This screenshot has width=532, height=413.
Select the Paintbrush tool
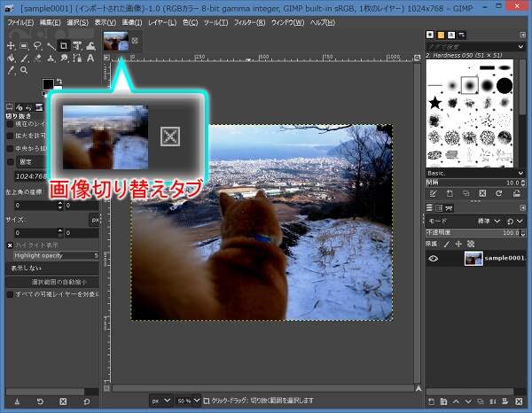click(x=24, y=58)
